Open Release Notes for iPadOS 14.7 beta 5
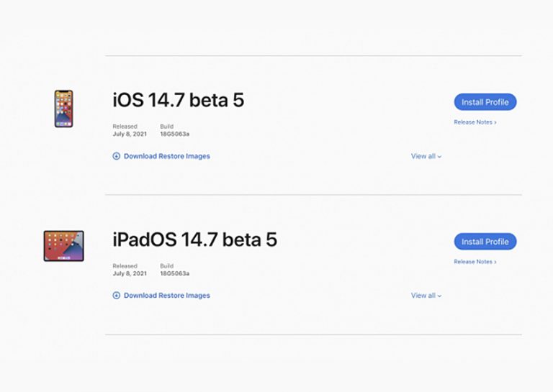The image size is (553, 392). [472, 262]
